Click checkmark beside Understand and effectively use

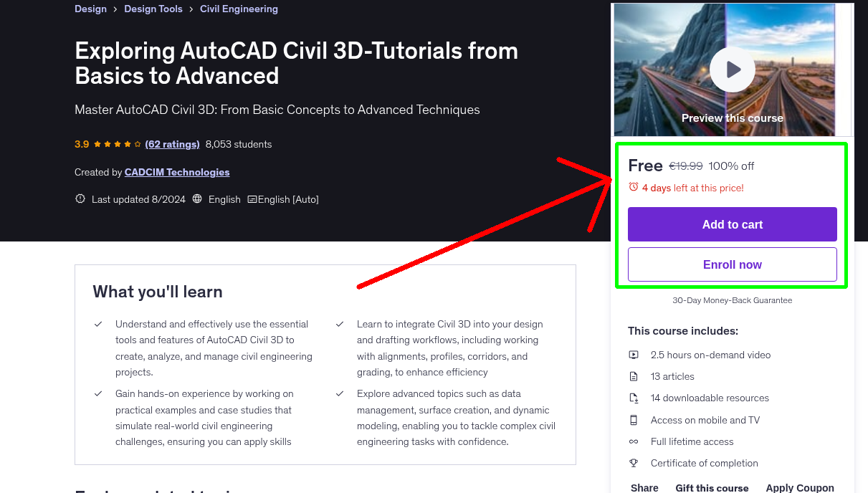(98, 325)
